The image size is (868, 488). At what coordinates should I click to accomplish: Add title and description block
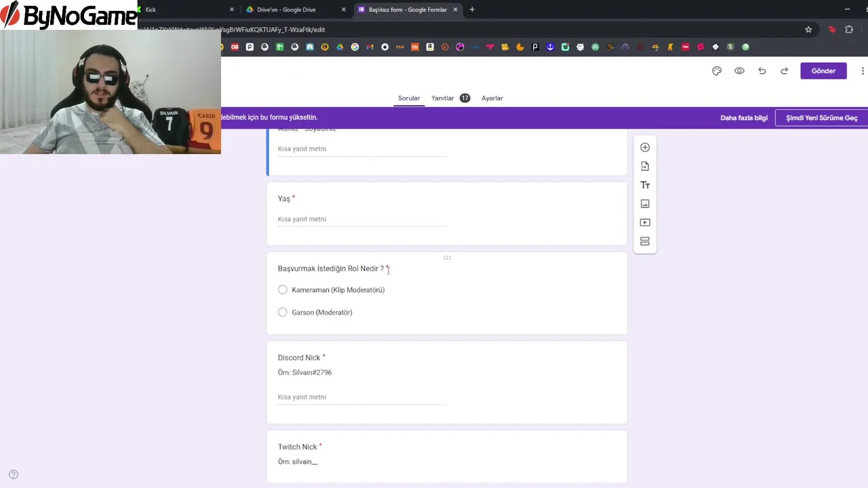[645, 185]
